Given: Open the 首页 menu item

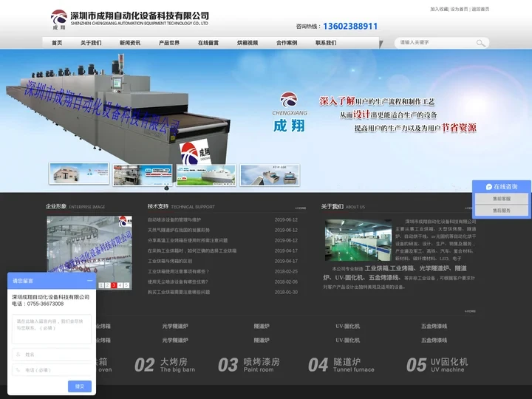Looking at the screenshot, I should click(x=57, y=43).
